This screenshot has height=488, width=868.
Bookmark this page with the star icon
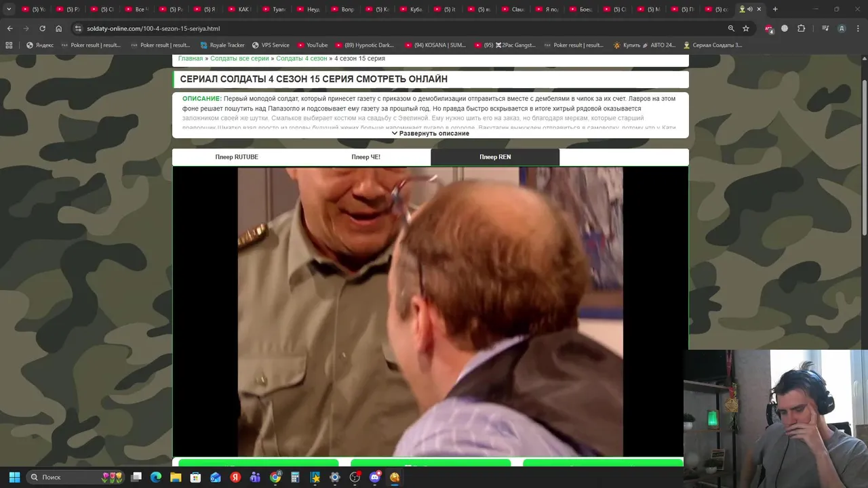tap(746, 28)
